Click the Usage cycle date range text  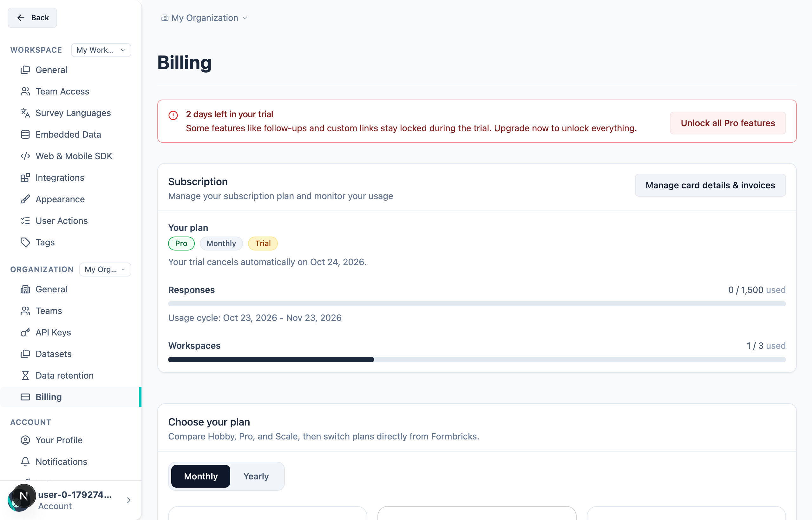[x=255, y=318]
